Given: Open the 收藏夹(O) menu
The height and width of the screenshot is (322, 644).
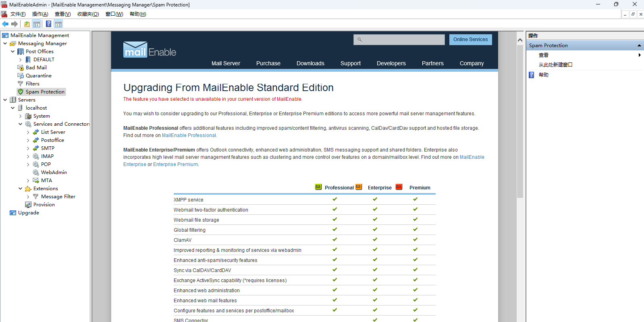Looking at the screenshot, I should pyautogui.click(x=88, y=14).
